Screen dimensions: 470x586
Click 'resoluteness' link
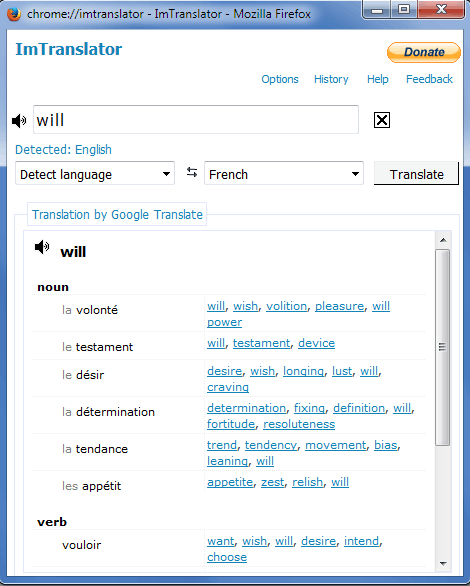(x=299, y=424)
